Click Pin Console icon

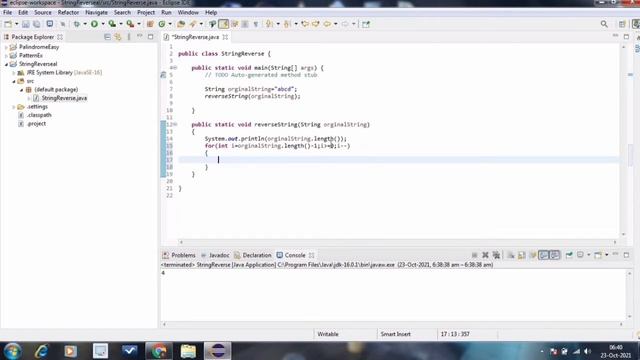(x=569, y=255)
